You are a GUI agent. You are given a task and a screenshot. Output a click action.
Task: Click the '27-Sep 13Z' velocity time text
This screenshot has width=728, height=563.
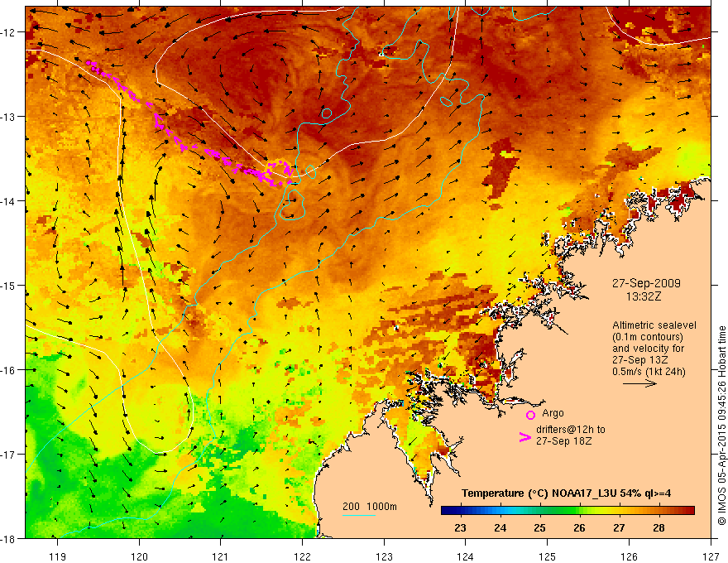coord(639,359)
